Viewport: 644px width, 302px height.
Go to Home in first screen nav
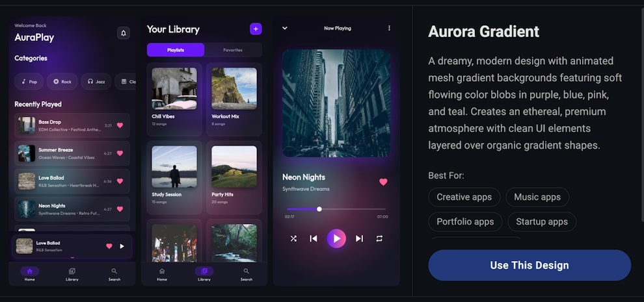(29, 274)
